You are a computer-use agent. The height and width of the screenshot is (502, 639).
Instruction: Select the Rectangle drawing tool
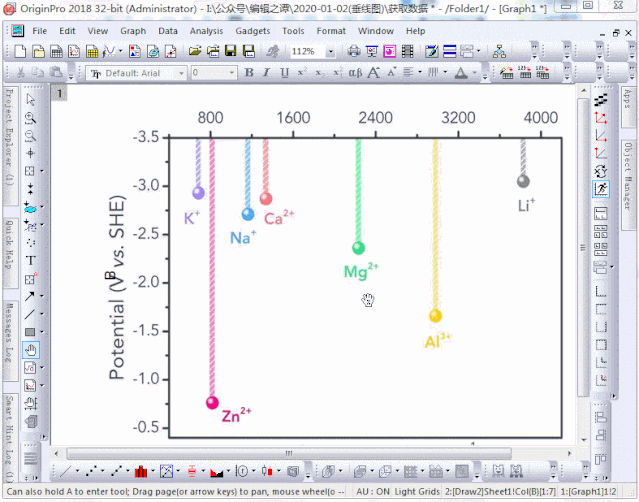30,332
